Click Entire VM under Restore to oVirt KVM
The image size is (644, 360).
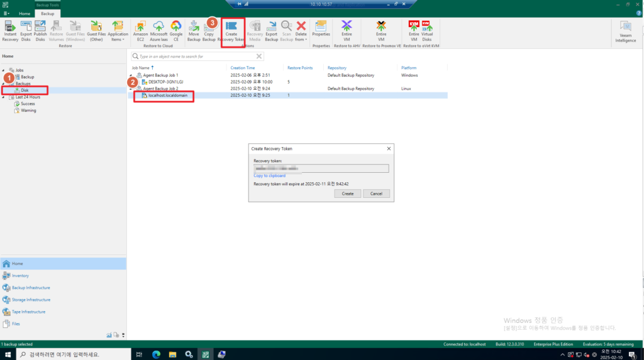point(414,31)
